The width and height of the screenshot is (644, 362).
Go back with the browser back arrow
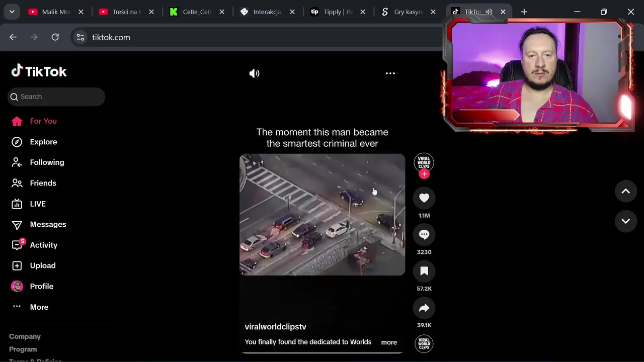tap(13, 37)
